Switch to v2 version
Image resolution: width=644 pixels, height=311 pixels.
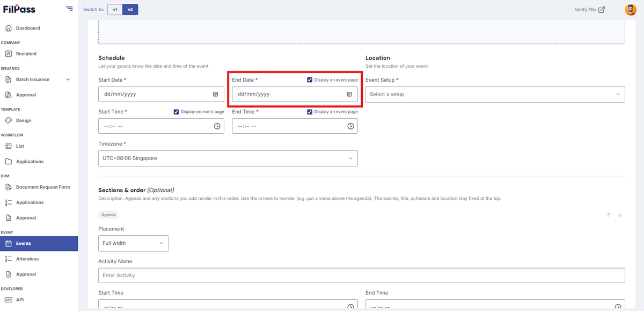[130, 10]
